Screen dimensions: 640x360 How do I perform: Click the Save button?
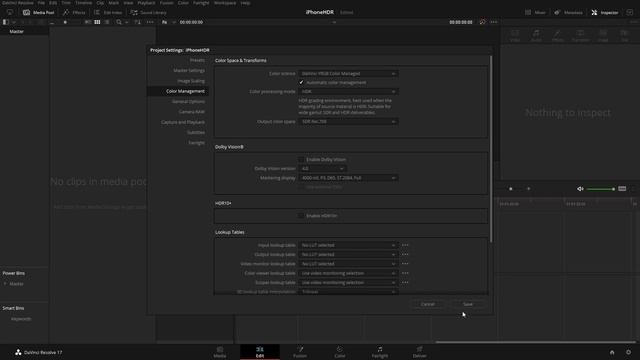(468, 304)
